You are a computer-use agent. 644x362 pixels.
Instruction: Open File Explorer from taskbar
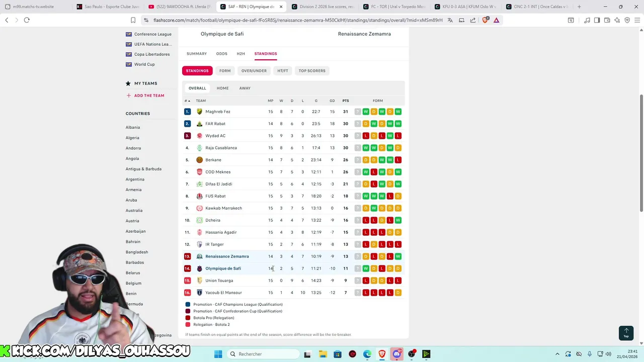323,354
